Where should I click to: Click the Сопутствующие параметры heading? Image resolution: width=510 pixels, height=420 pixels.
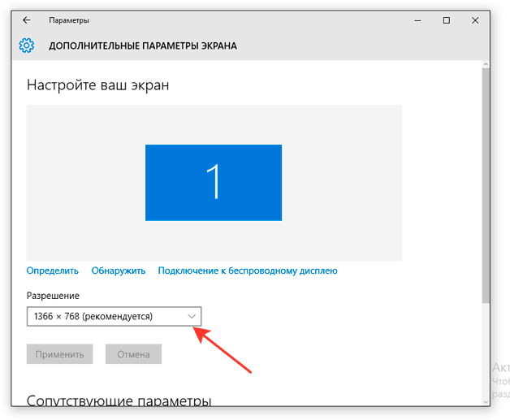(119, 401)
